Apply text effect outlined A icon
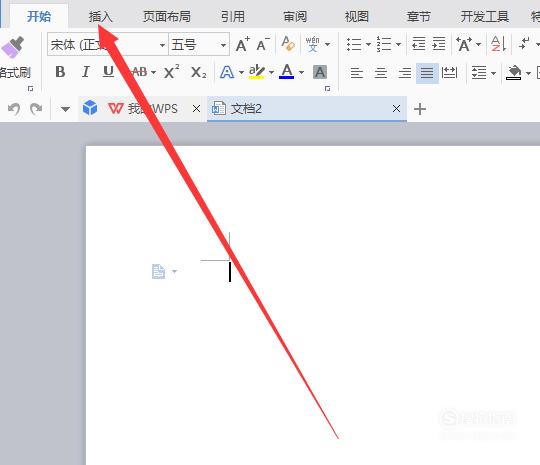This screenshot has height=465, width=540. click(x=227, y=72)
